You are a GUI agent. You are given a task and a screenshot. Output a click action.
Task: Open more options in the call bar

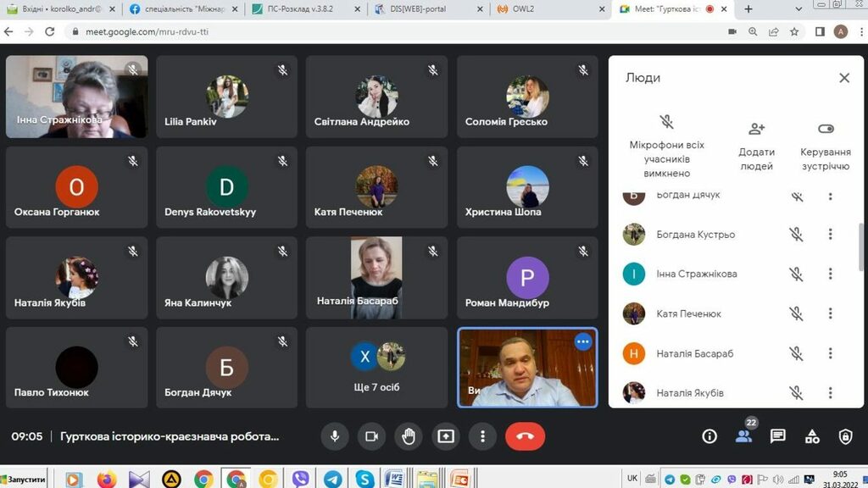482,436
